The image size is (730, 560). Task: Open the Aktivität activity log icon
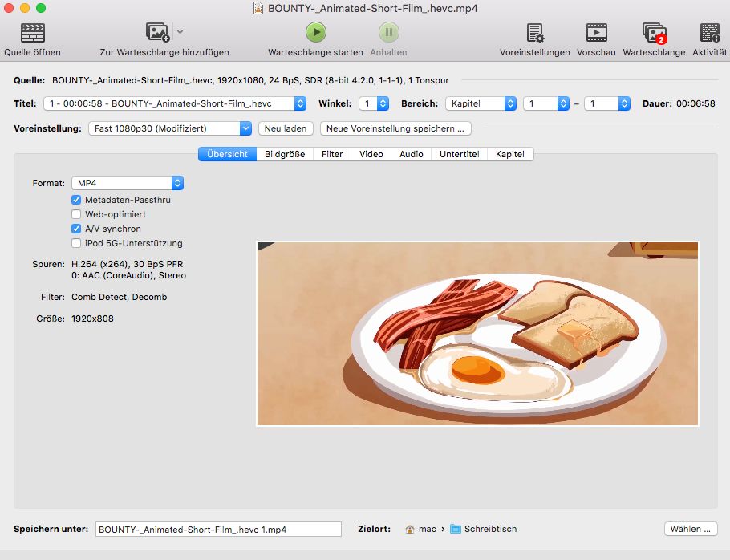(709, 33)
